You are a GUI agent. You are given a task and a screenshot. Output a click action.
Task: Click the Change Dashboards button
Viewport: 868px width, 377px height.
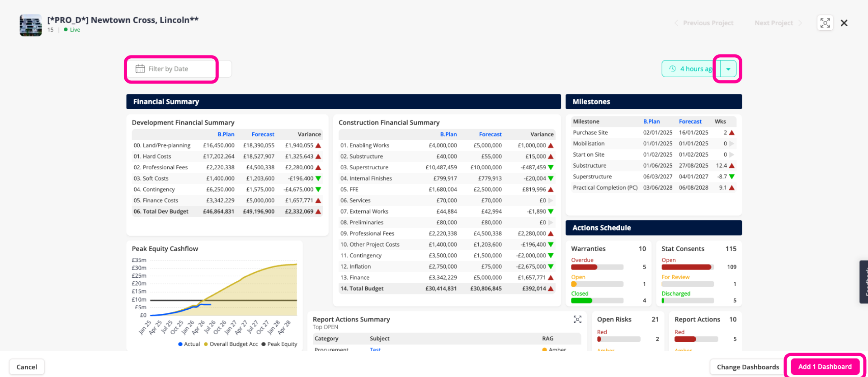tap(748, 367)
